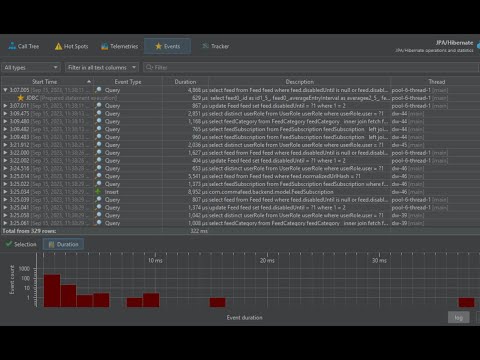Expand the 3:09.480 event row
Screen dimensions: 480x360
point(5,121)
